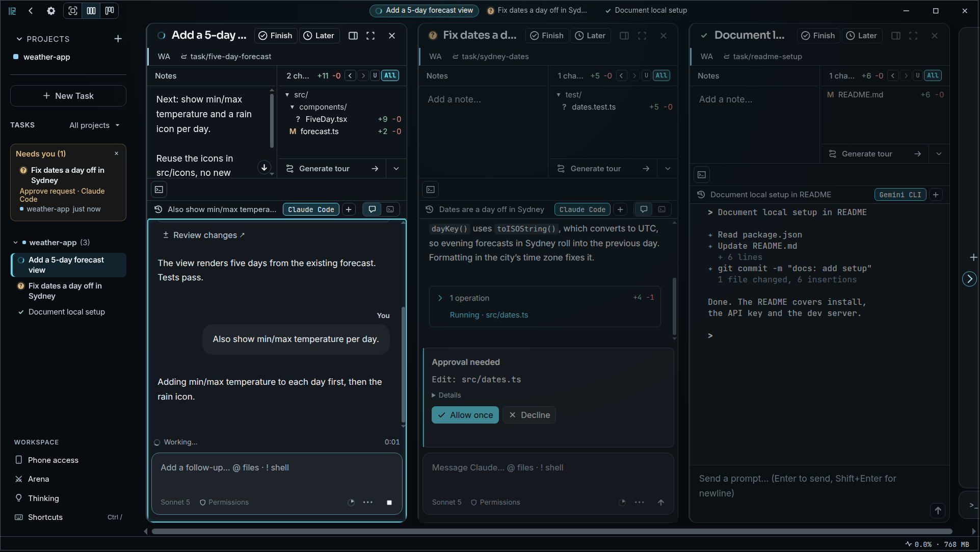Screen dimensions: 980x552
Task: Select the Gemini CLI session tab
Action: point(900,195)
